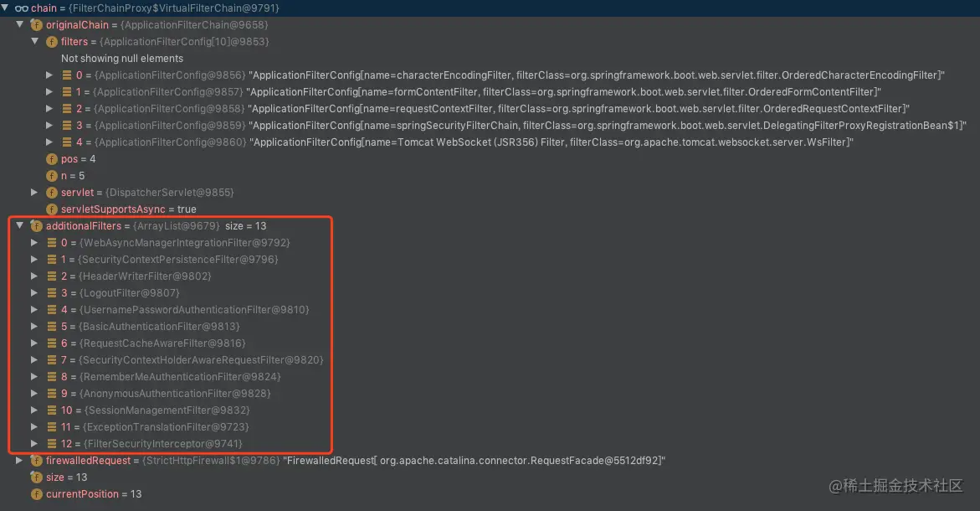Click field icon of currentPosition
Screen dimensions: 980x511
coord(37,494)
